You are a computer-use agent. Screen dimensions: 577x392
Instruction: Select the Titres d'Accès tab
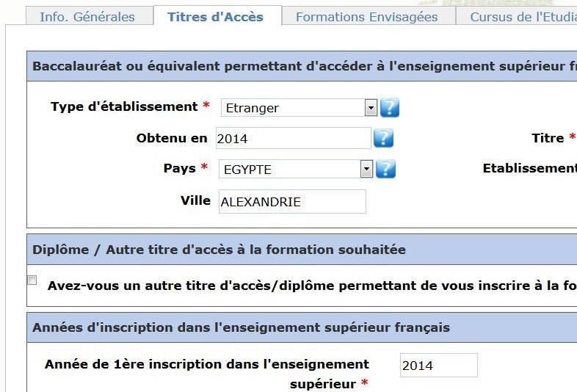216,17
